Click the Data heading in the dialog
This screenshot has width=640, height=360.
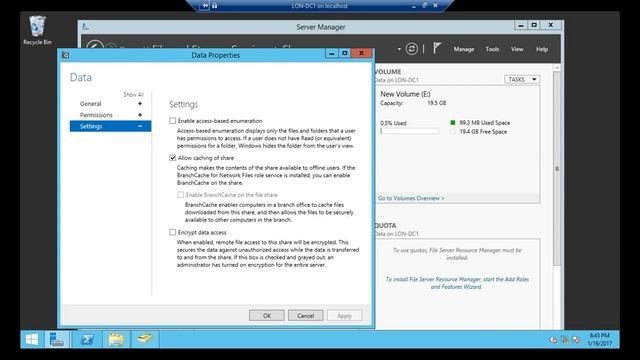tap(81, 78)
